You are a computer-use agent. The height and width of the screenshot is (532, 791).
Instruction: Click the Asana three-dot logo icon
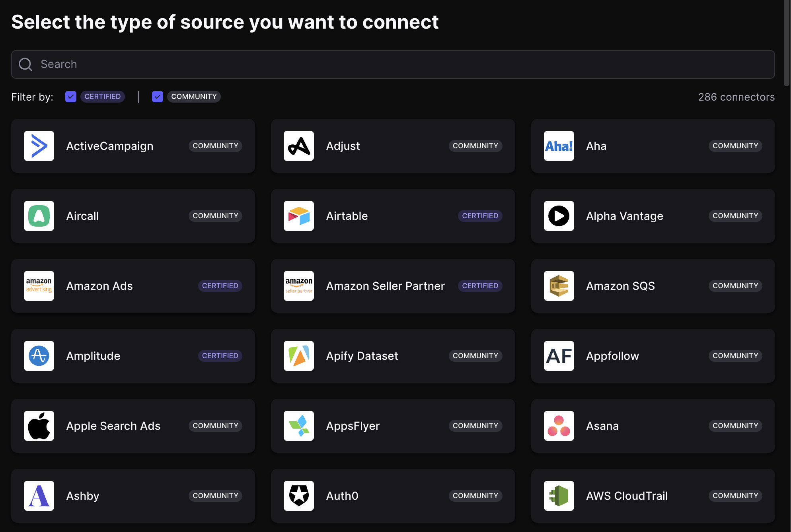(559, 426)
